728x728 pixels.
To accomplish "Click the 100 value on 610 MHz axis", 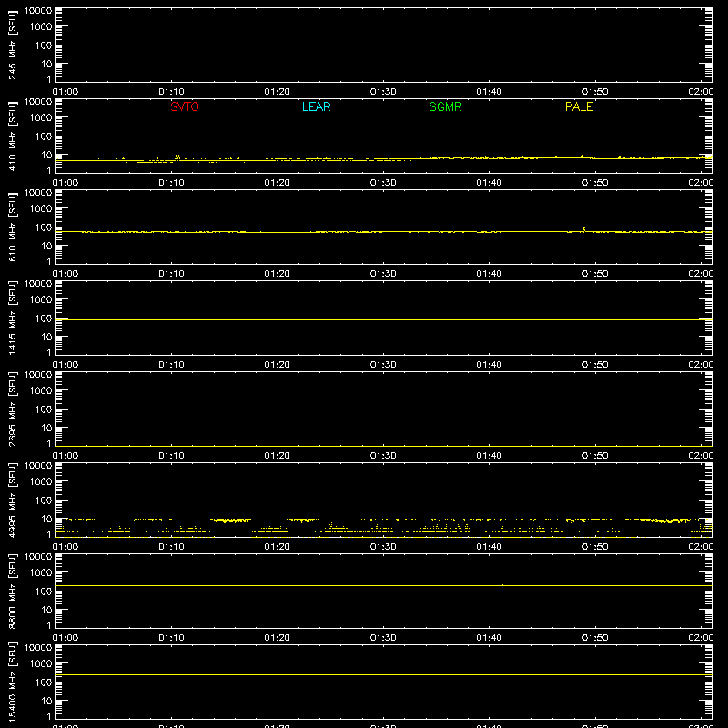I will [44, 227].
